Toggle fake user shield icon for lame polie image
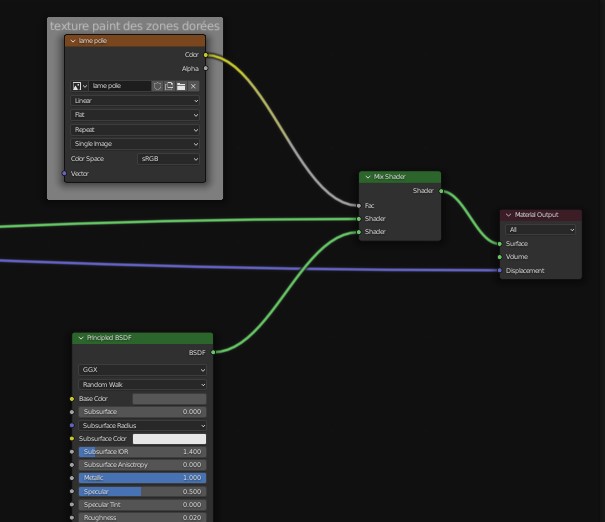 (157, 86)
